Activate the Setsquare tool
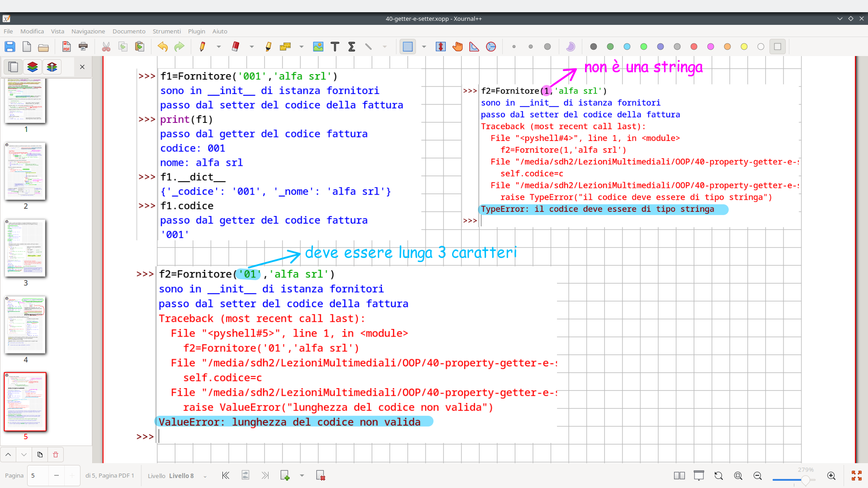This screenshot has width=868, height=488. point(474,47)
